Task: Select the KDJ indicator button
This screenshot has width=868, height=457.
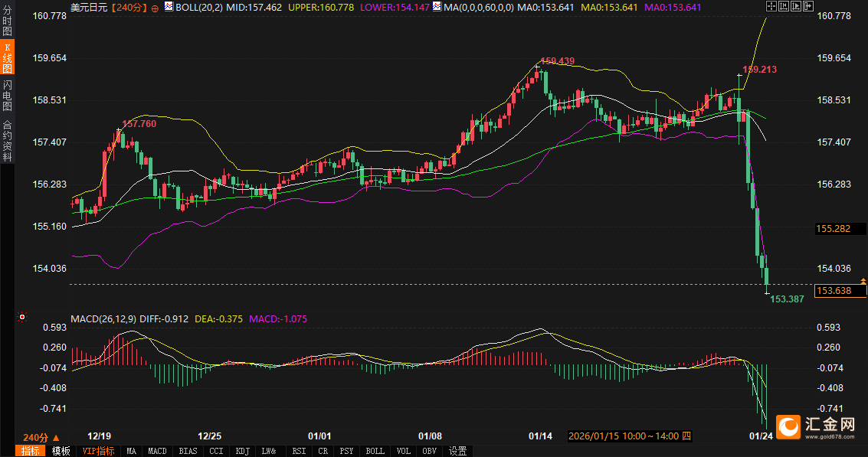Action: point(243,451)
